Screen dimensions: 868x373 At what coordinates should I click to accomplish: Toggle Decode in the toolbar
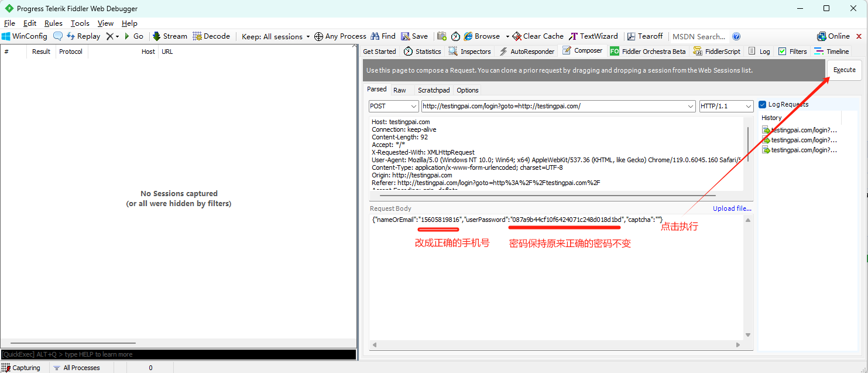[211, 36]
